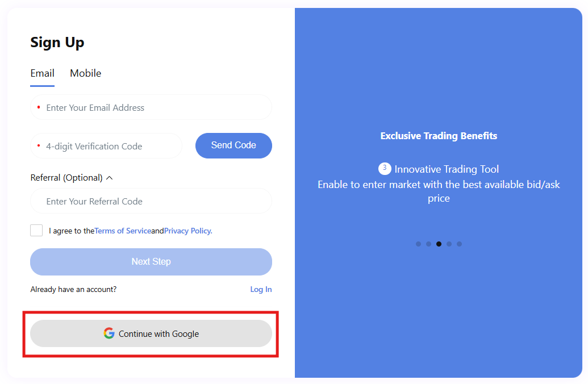
Task: Switch to the Mobile sign-up tab
Action: [86, 73]
